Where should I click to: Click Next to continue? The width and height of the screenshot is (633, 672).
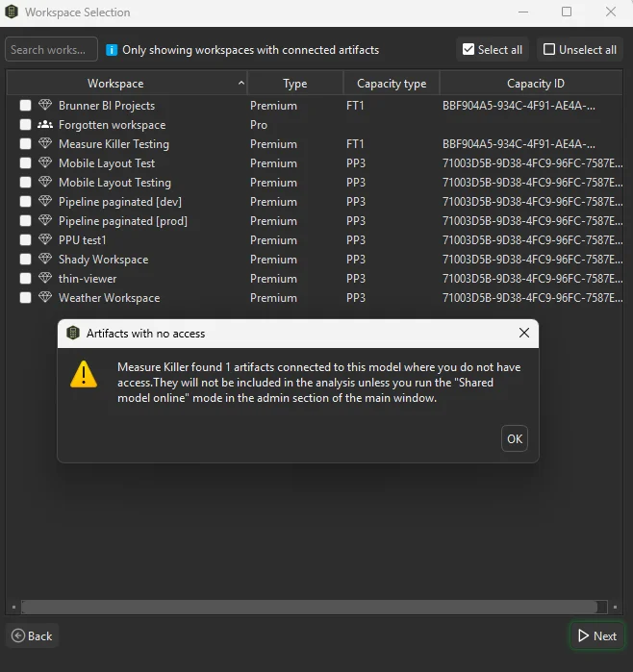[x=597, y=635]
